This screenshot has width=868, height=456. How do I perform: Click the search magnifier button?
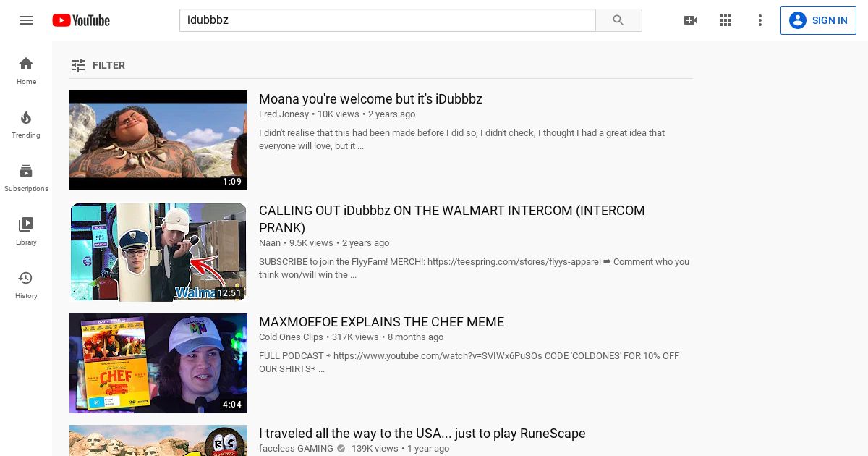tap(618, 20)
